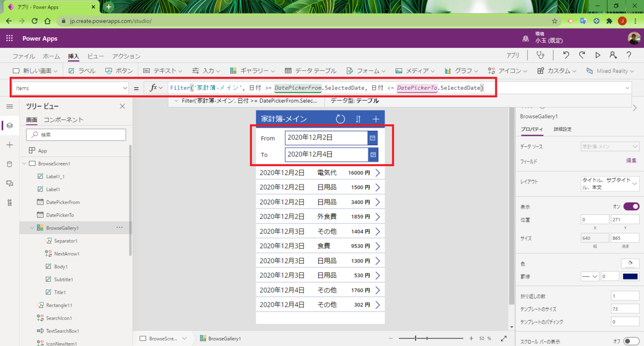This screenshot has height=346, width=644.
Task: Click the App checker stethoscope icon
Action: coord(540,55)
